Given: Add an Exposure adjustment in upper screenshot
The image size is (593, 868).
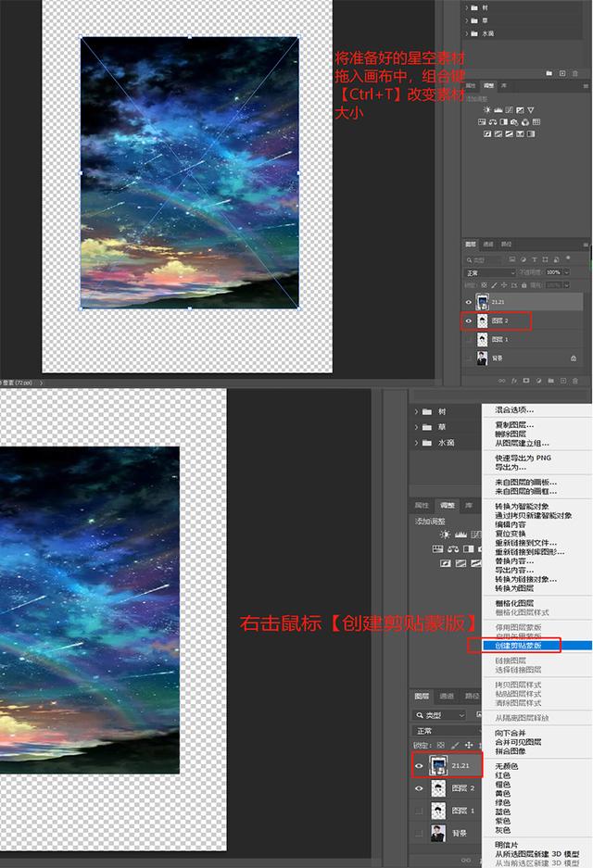Looking at the screenshot, I should pyautogui.click(x=520, y=110).
